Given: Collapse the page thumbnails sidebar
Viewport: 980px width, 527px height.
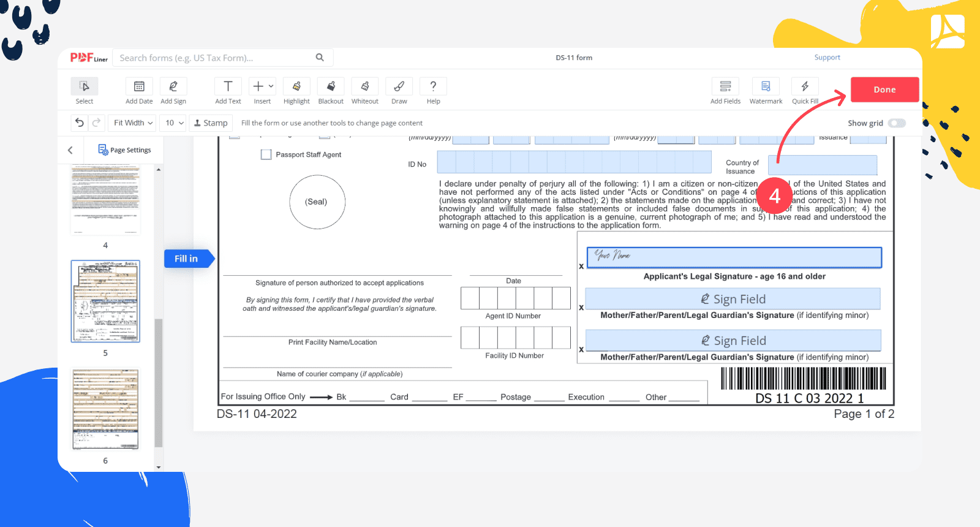Looking at the screenshot, I should (x=70, y=150).
